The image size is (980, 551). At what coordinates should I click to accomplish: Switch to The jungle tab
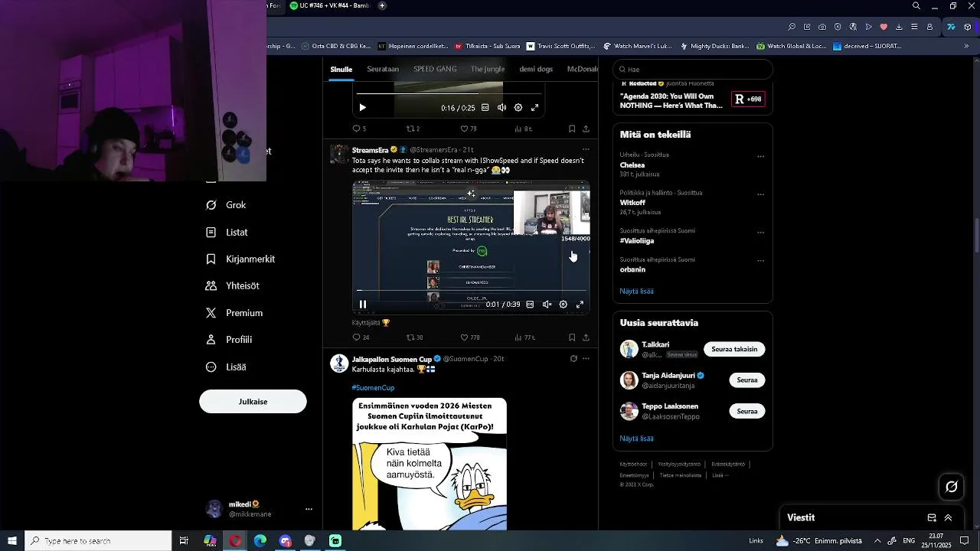[488, 69]
